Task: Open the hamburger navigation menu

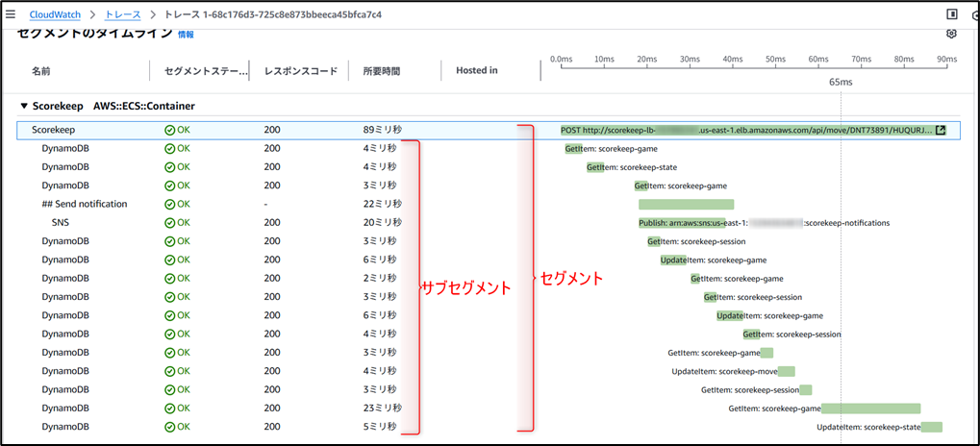Action: [x=11, y=14]
